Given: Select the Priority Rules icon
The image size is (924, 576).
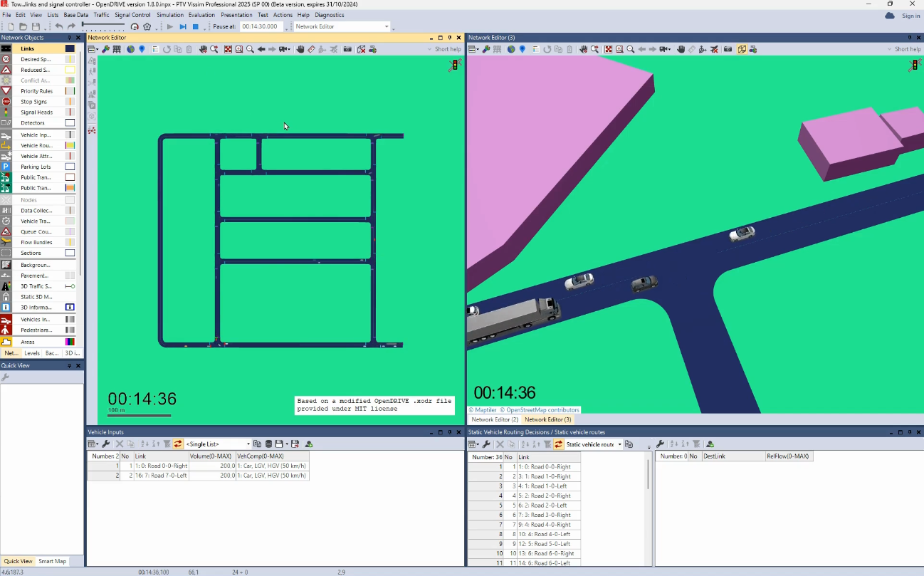Looking at the screenshot, I should tap(6, 91).
